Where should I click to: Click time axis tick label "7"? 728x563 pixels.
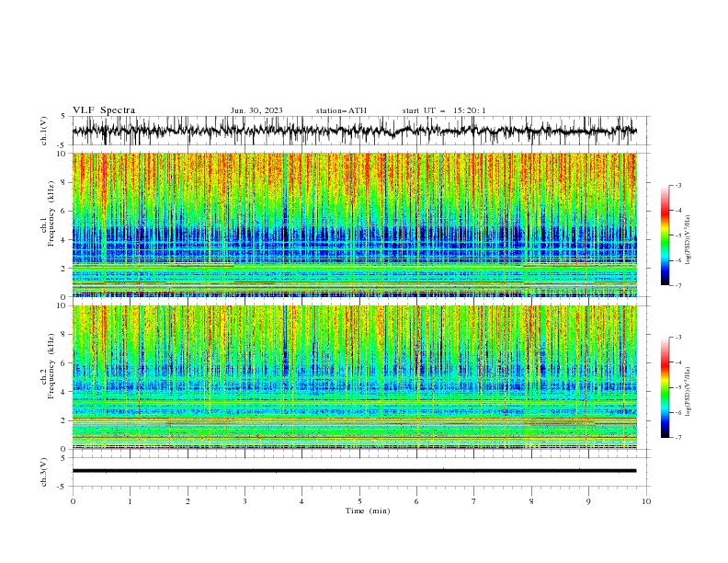[x=473, y=501]
